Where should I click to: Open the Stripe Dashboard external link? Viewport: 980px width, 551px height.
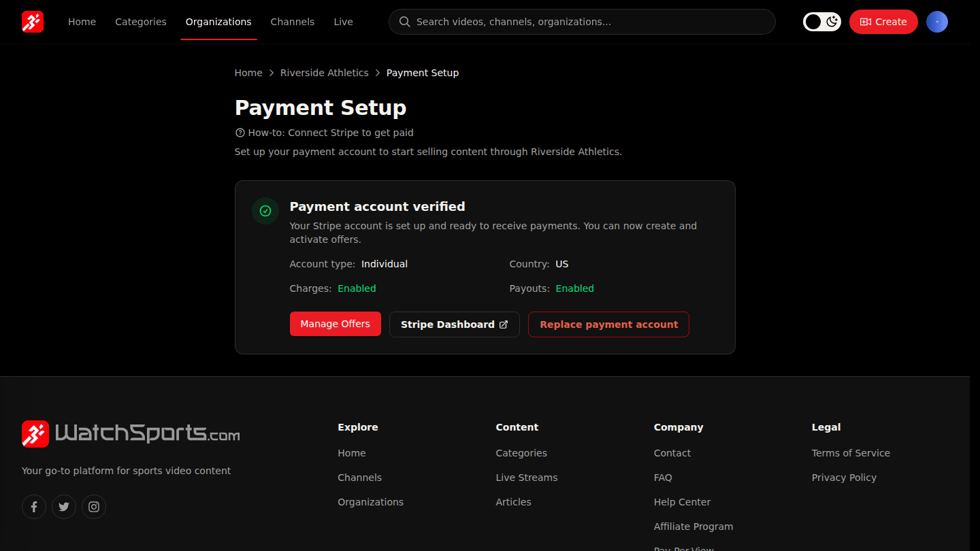pos(455,324)
